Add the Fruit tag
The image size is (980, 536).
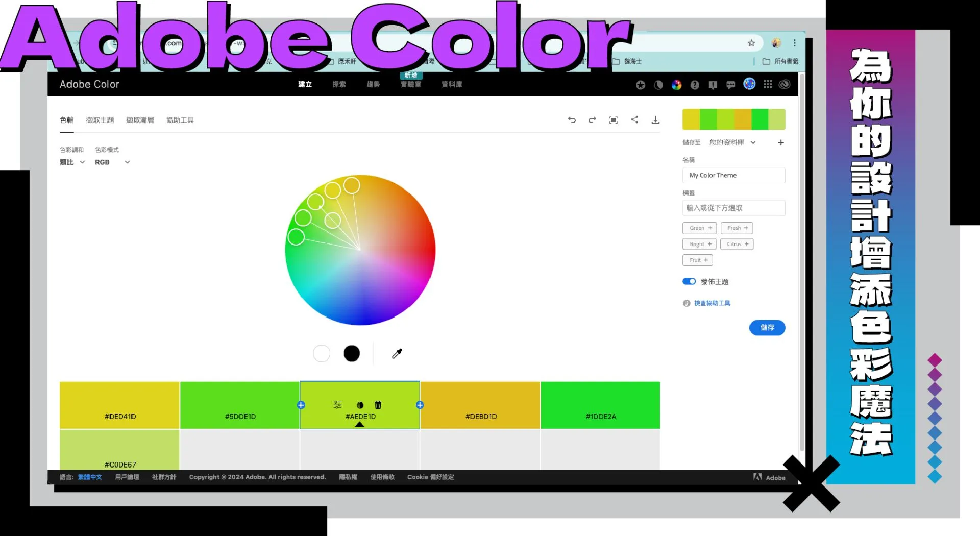698,260
